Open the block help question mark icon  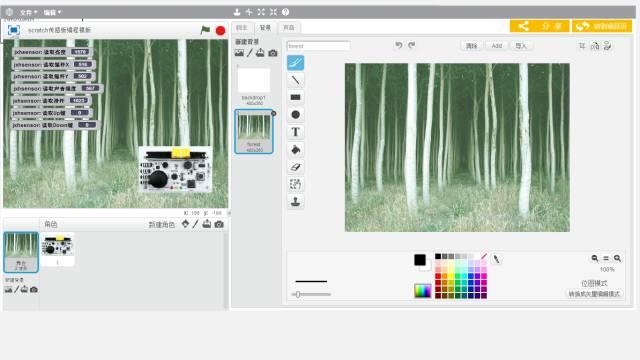[x=286, y=12]
